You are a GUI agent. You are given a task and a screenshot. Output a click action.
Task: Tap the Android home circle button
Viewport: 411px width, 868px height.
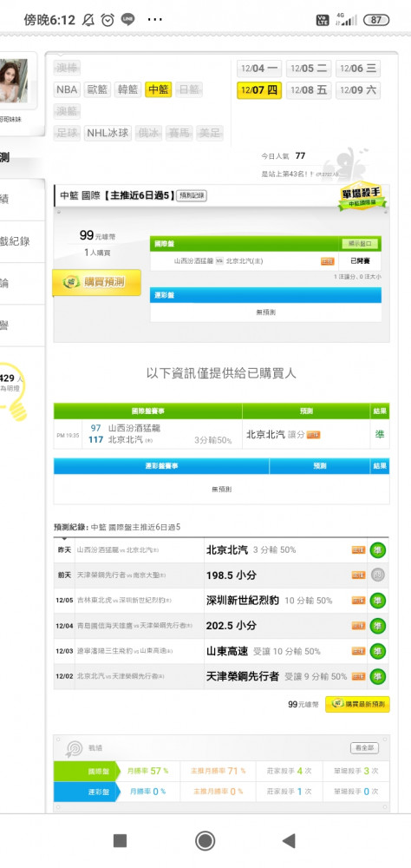tap(205, 841)
